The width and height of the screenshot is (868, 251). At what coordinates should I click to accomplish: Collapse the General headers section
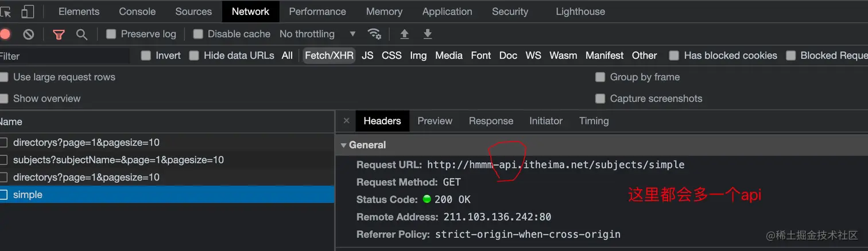[344, 145]
